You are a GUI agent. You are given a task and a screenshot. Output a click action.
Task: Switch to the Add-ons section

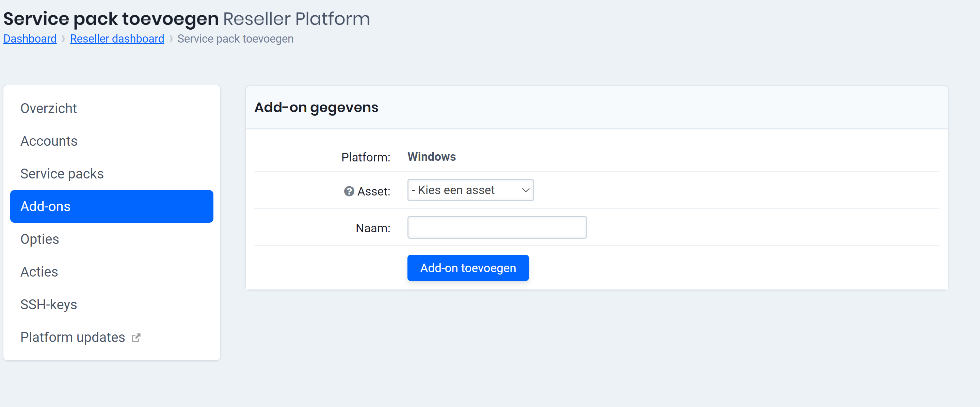coord(45,206)
